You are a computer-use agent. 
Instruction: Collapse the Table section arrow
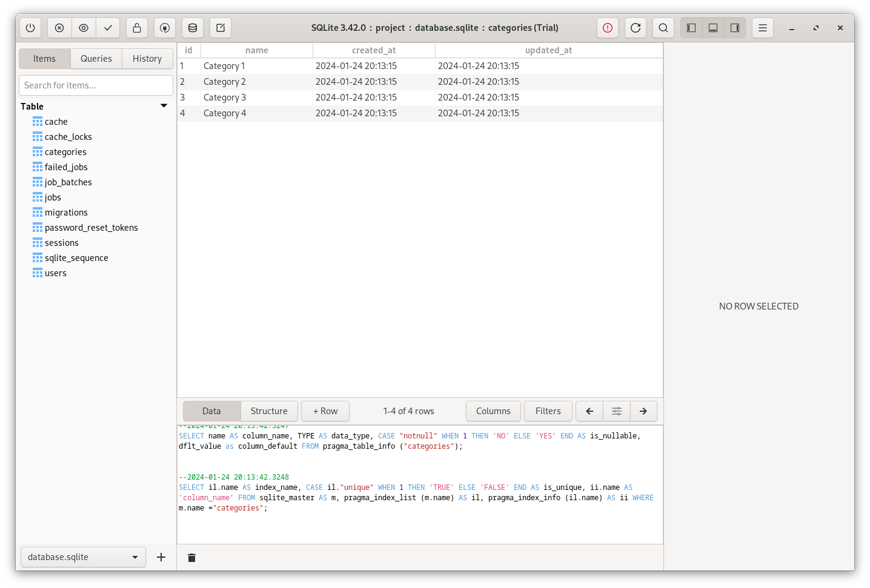[x=164, y=106]
